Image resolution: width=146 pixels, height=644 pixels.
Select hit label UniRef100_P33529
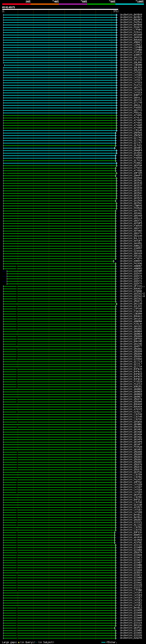coord(131,382)
